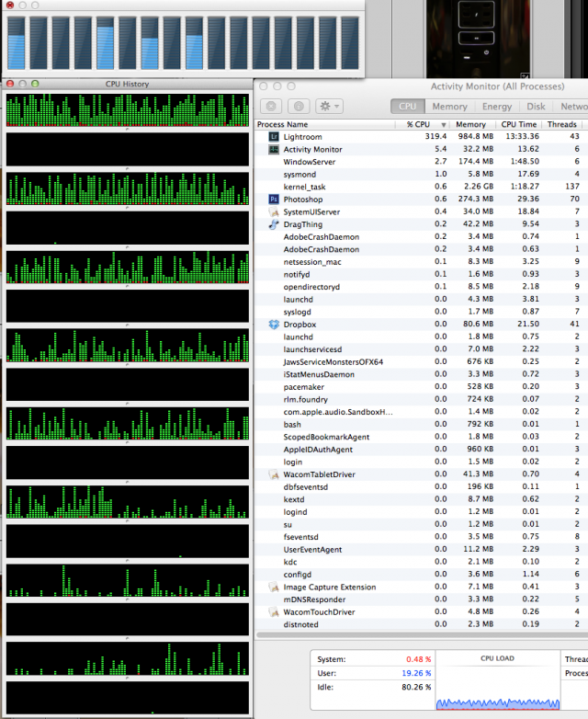Image resolution: width=588 pixels, height=719 pixels.
Task: Select the AppleIDAuthAgent row
Action: (421, 449)
